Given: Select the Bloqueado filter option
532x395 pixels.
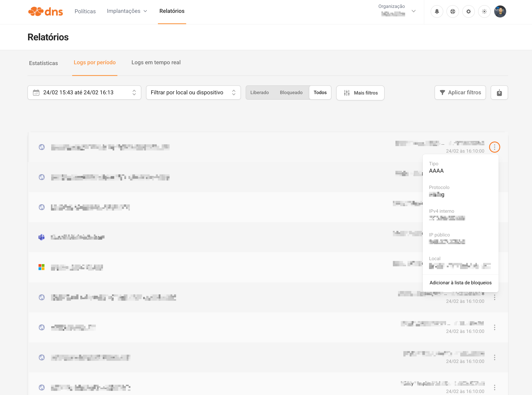Looking at the screenshot, I should pyautogui.click(x=291, y=93).
